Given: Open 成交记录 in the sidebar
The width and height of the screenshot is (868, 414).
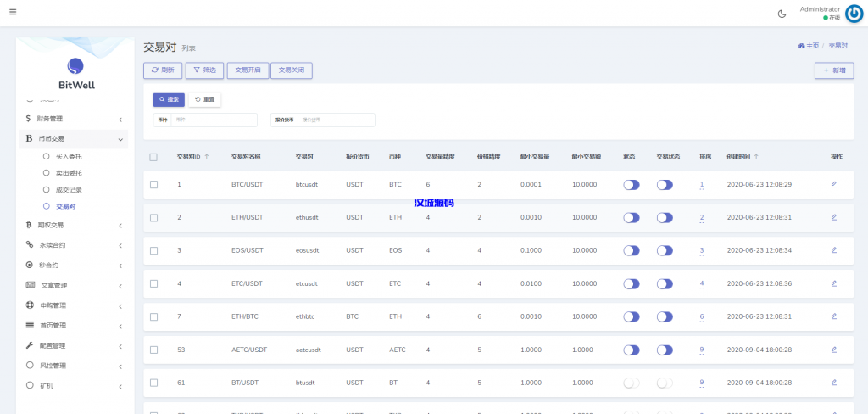Looking at the screenshot, I should click(x=69, y=189).
